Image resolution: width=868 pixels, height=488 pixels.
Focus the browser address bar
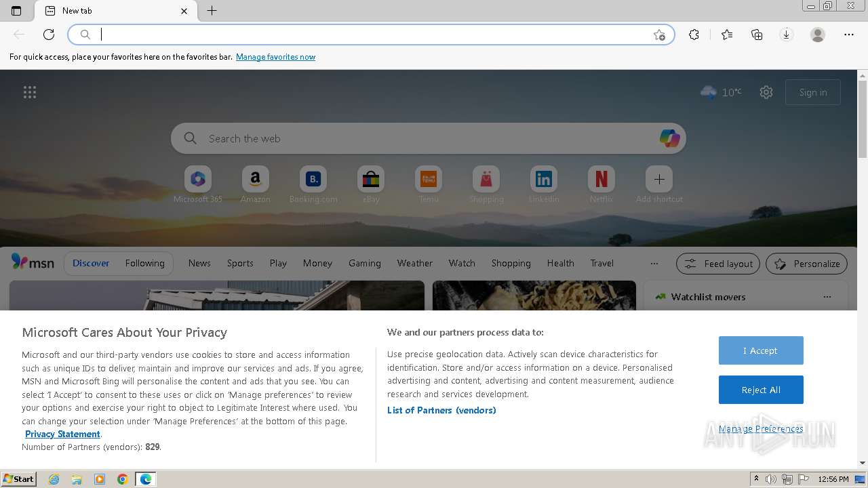(371, 35)
